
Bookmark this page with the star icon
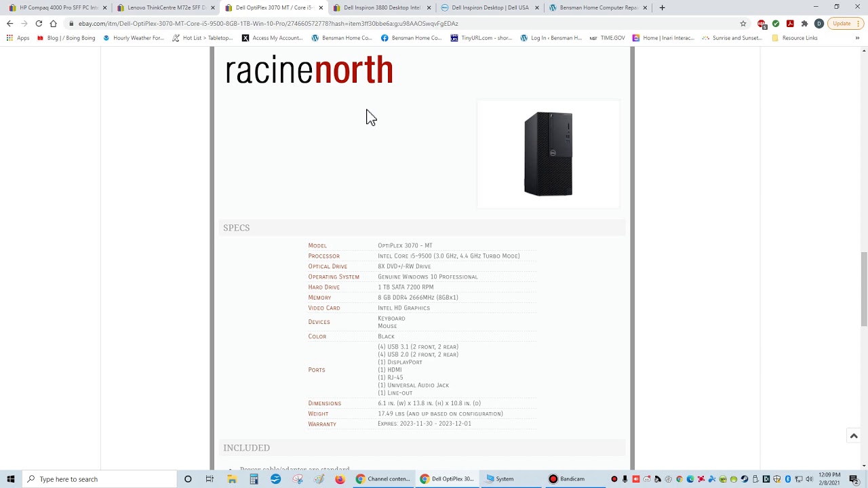click(x=743, y=24)
